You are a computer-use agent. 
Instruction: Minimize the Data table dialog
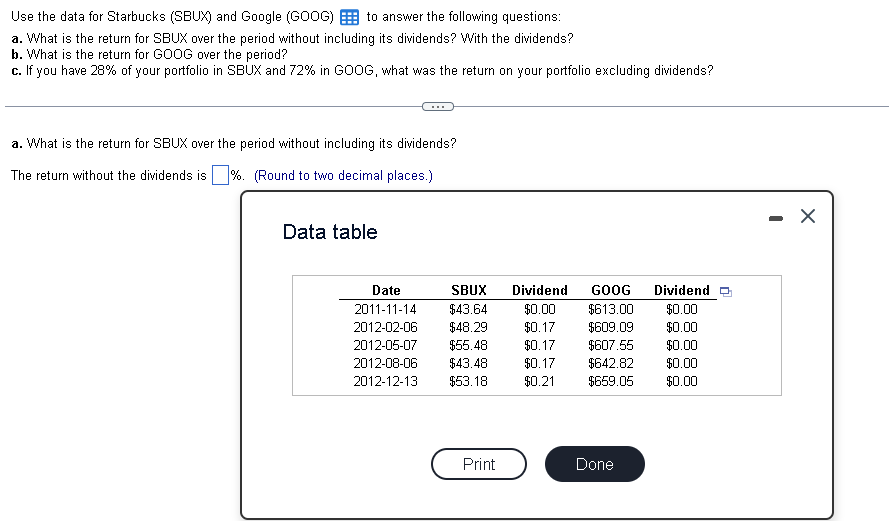(x=776, y=218)
